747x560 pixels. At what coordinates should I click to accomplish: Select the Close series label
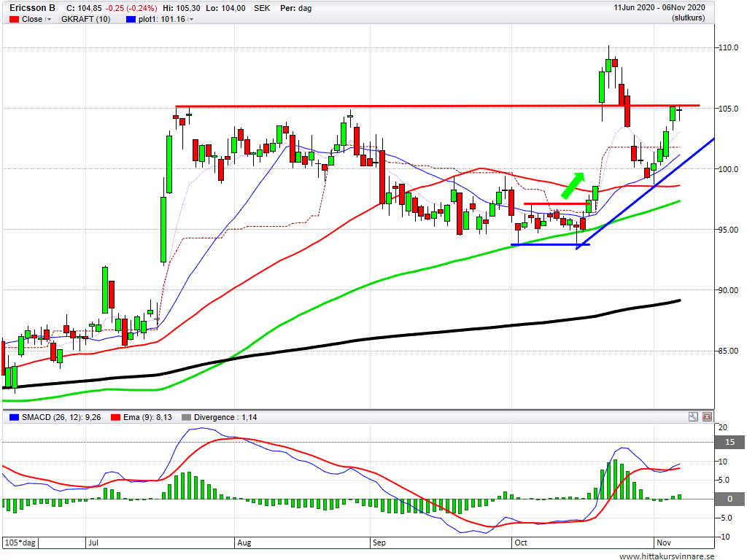point(32,19)
